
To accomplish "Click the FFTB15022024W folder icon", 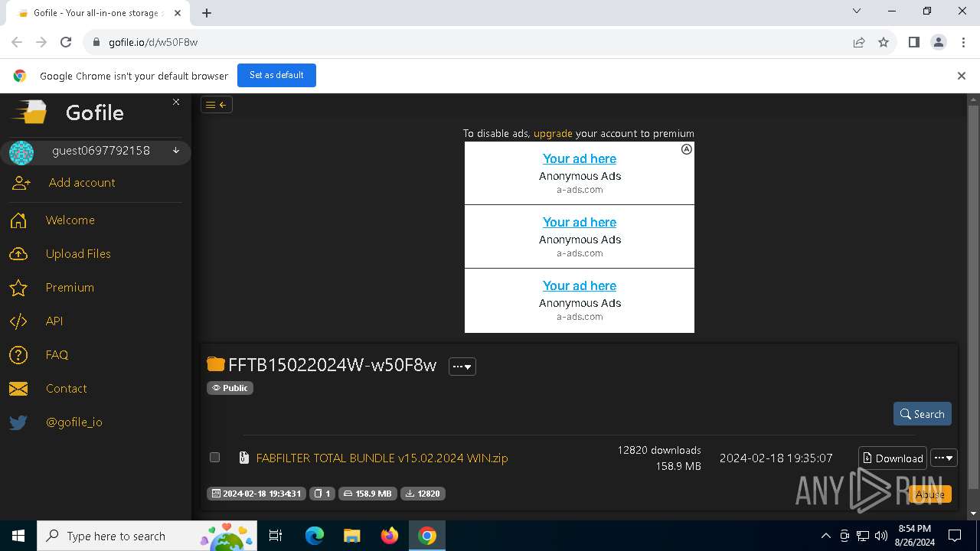I will coord(216,364).
